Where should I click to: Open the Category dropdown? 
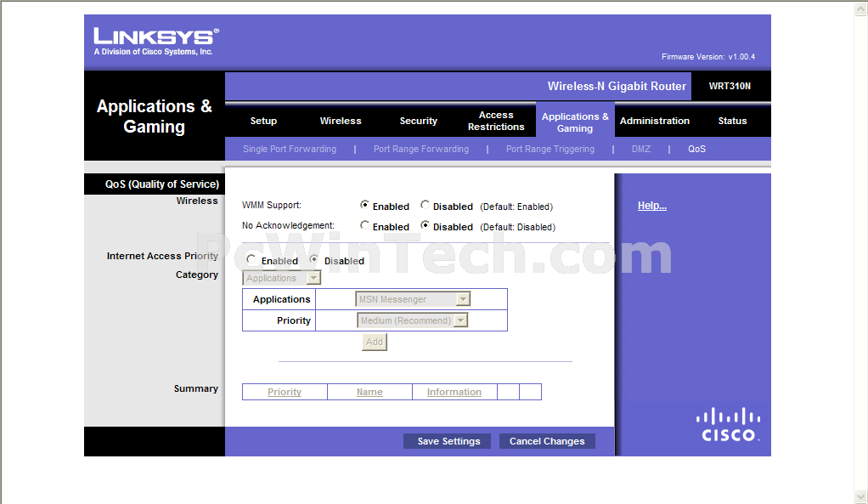tap(282, 278)
